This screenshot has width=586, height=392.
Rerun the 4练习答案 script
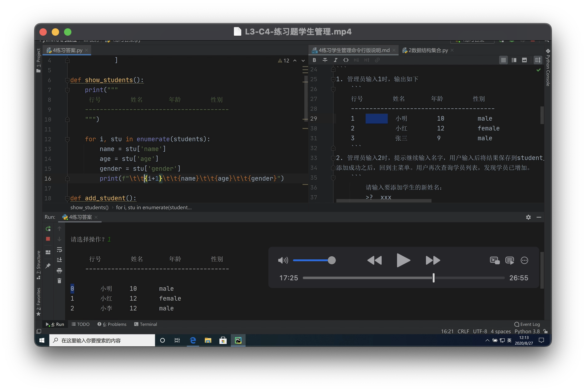(48, 229)
